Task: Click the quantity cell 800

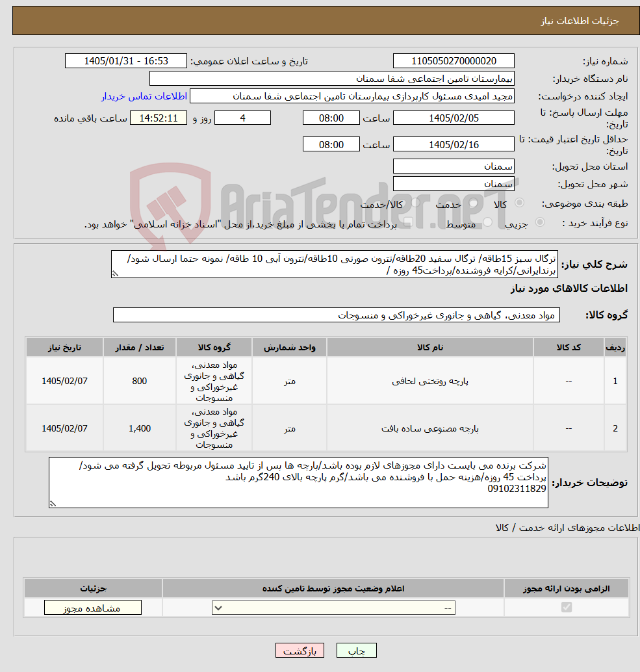Action: (140, 381)
